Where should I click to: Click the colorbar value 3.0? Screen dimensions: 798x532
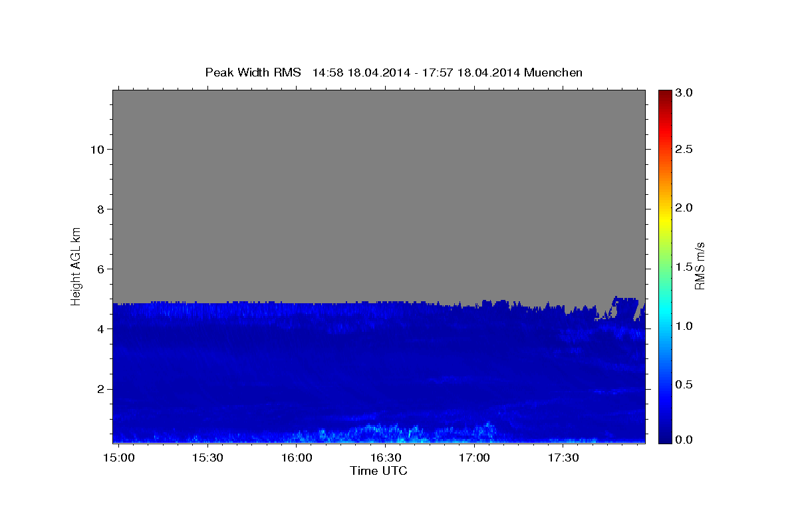point(684,92)
